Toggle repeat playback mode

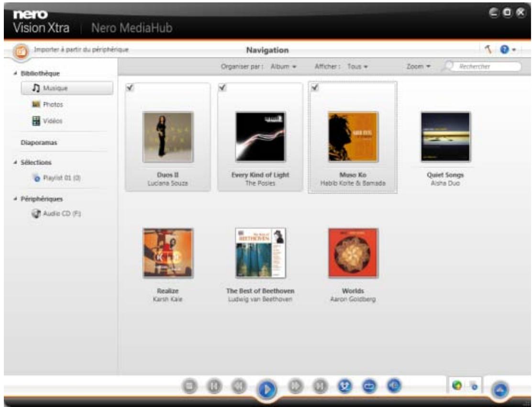[x=369, y=386]
